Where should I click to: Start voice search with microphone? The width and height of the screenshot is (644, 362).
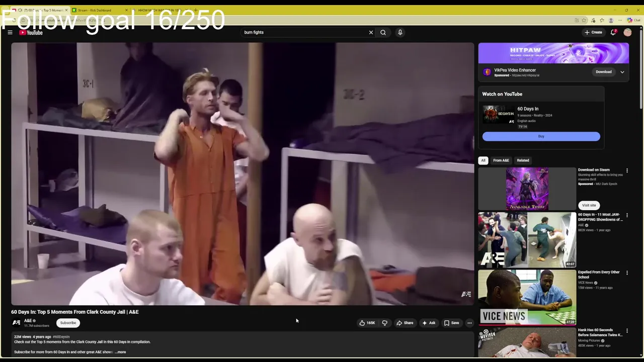coord(400,32)
